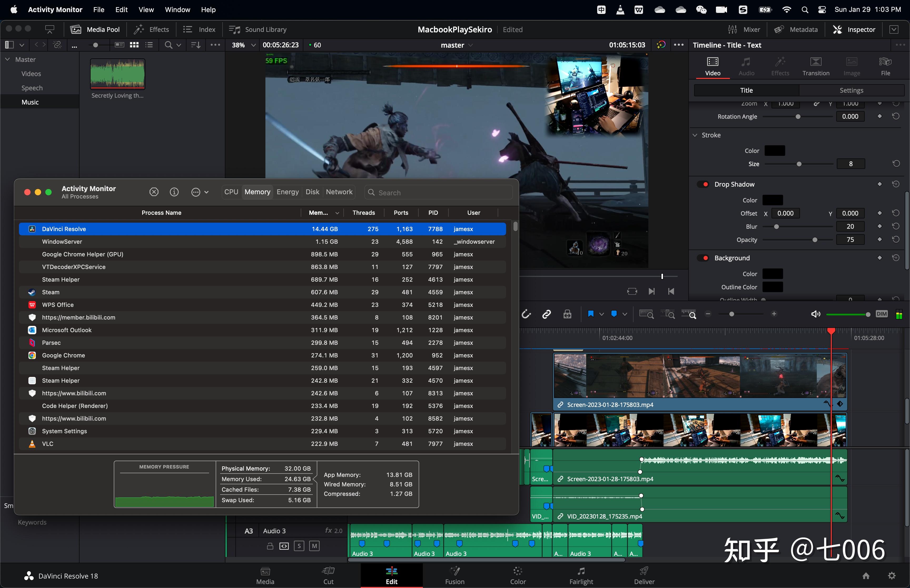
Task: Toggle the Background enable switch
Action: tap(703, 258)
